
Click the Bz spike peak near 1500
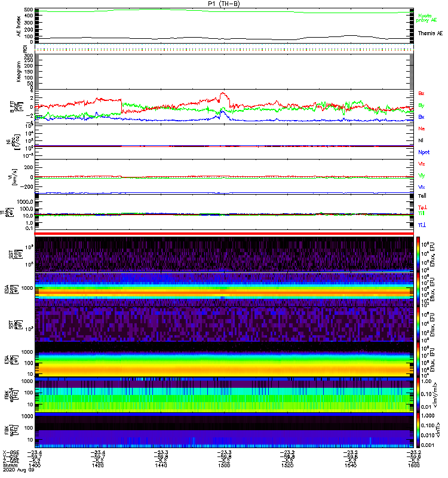tap(223, 93)
